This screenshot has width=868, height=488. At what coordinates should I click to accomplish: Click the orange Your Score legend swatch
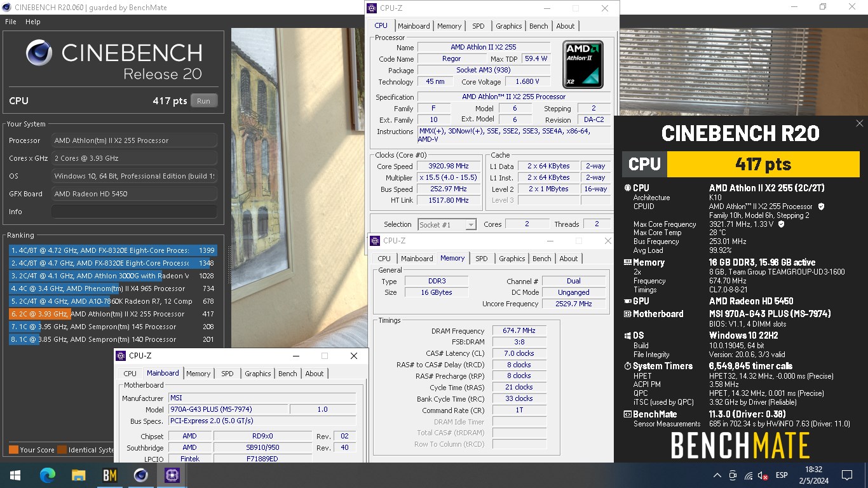tap(13, 450)
